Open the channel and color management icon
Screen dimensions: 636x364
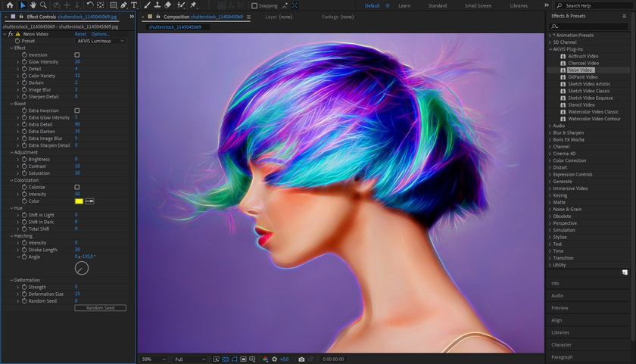coord(265,359)
